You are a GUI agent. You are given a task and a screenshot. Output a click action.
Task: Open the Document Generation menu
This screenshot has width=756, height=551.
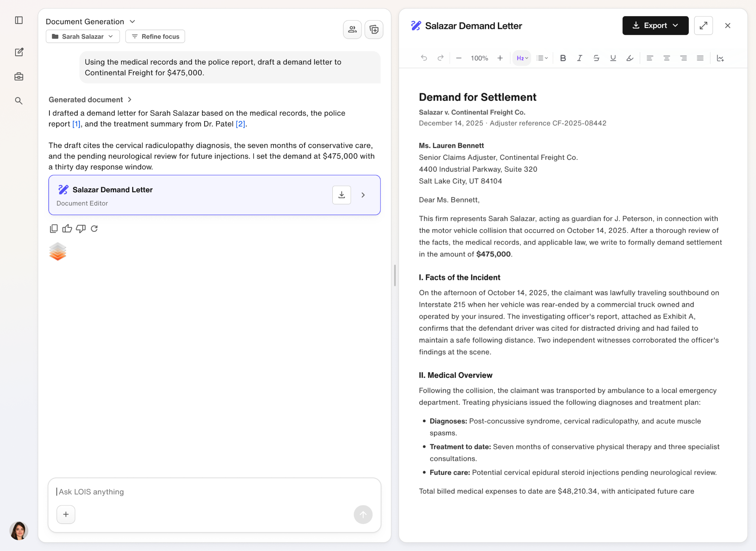pos(90,21)
